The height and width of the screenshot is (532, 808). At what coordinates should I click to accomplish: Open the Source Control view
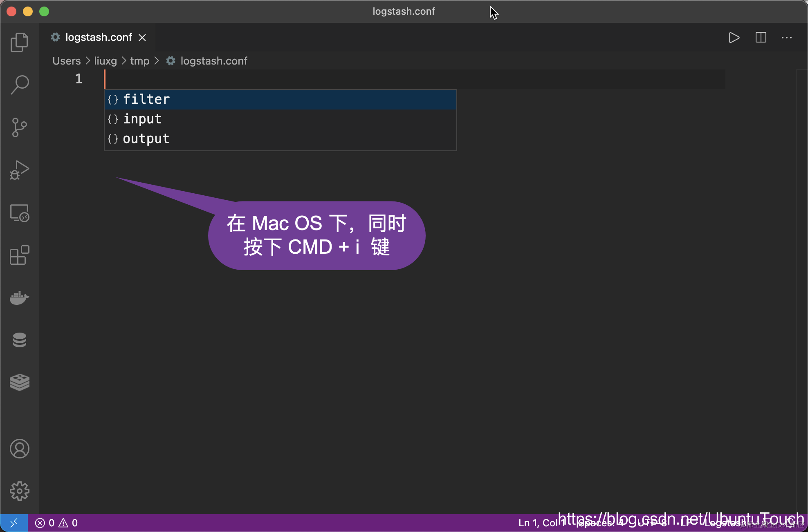(19, 127)
